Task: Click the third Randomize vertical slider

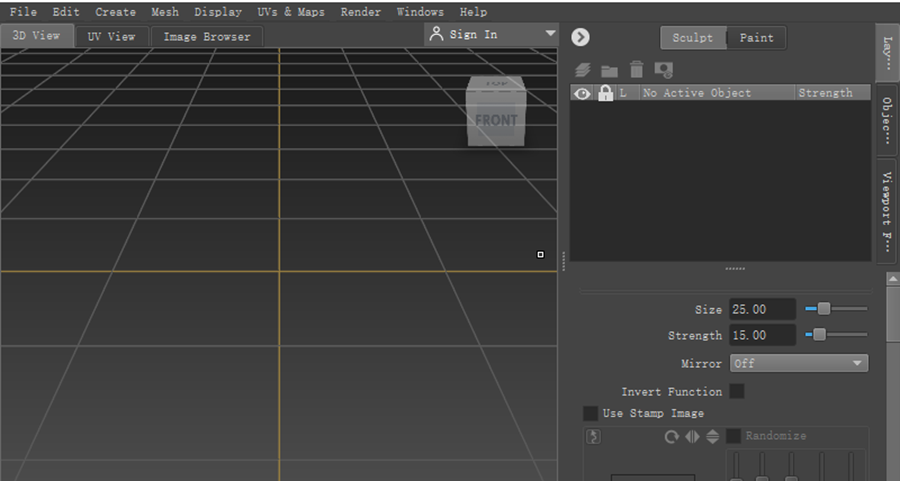Action: point(791,466)
